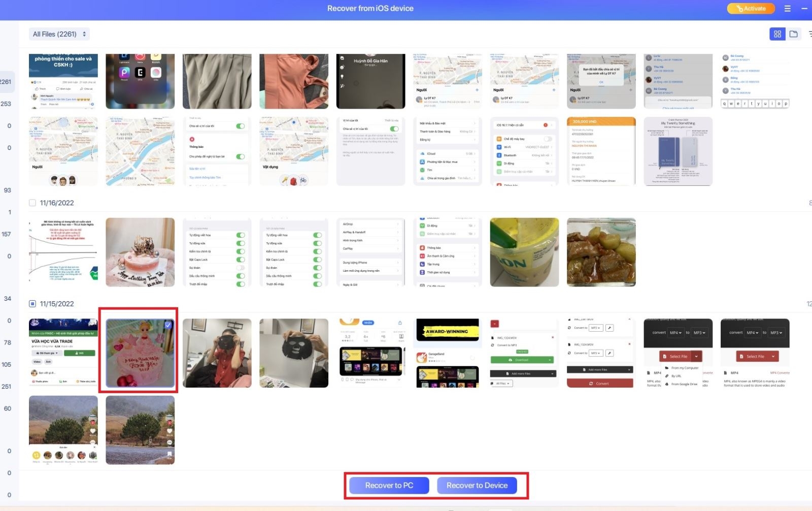Tick the 11/16/2022 date group checkbox
The height and width of the screenshot is (511, 812).
(32, 203)
